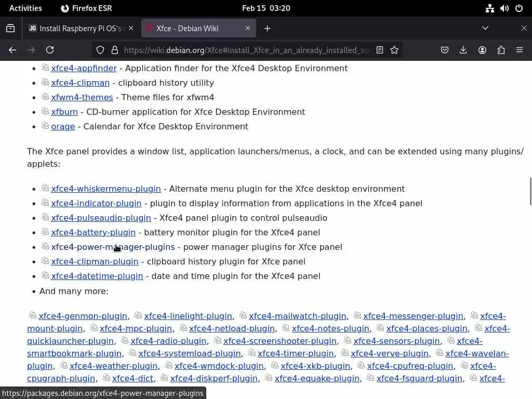532x399 pixels.
Task: Show site security padlock info
Action: click(115, 50)
